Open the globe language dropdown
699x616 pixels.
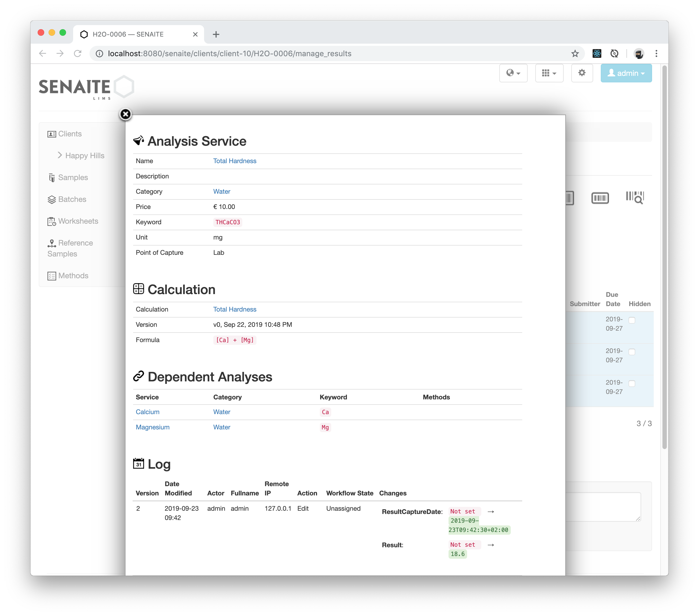[x=513, y=73]
